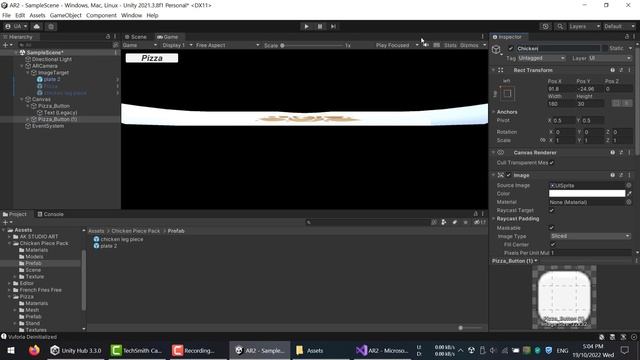Adjust the Project panel icon size slider
The height and width of the screenshot is (360, 640).
[x=470, y=328]
